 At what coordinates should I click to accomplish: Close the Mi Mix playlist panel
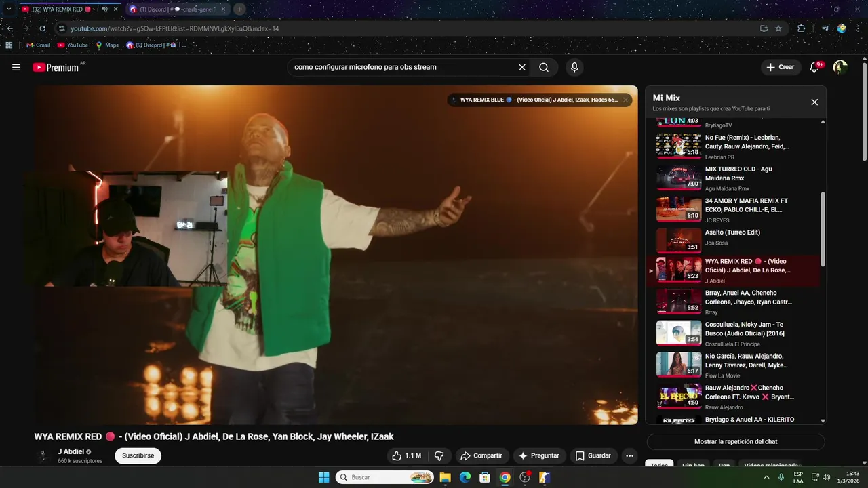tap(814, 102)
